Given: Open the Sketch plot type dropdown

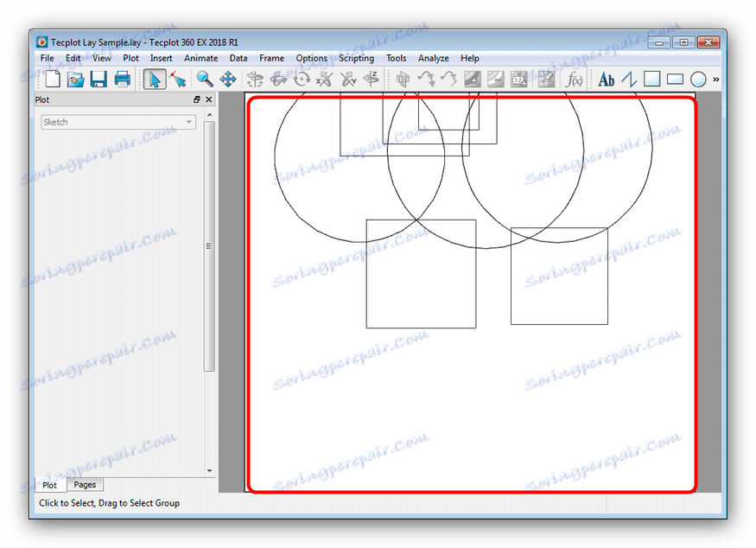Looking at the screenshot, I should pyautogui.click(x=118, y=122).
